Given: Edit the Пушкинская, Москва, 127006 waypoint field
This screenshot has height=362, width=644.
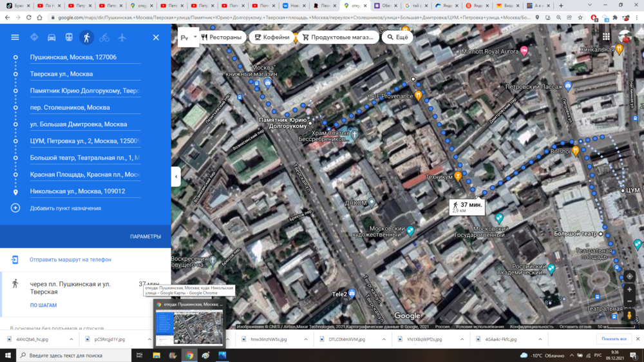Looking at the screenshot, I should 85,57.
